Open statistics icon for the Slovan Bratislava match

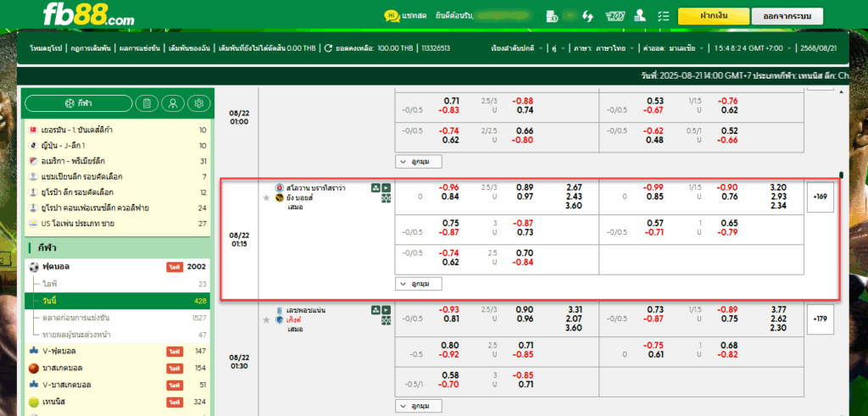point(376,188)
